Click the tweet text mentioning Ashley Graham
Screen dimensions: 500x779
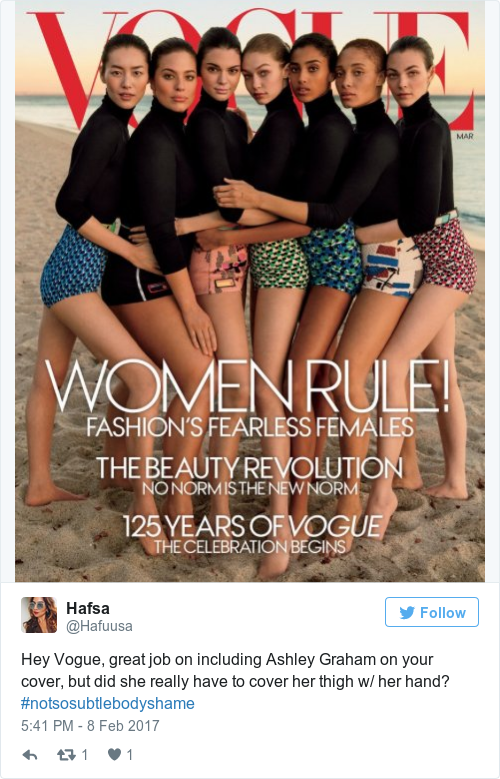click(x=235, y=670)
